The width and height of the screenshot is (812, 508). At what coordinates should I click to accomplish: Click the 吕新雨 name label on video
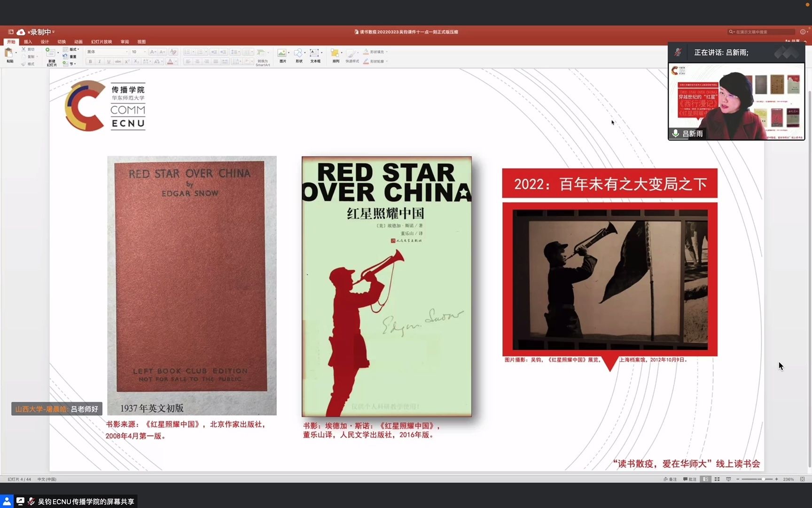pyautogui.click(x=693, y=134)
